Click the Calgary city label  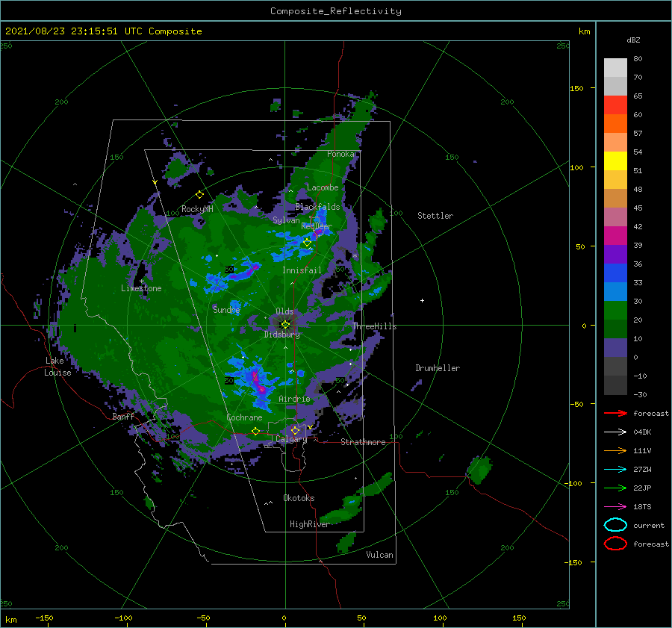tap(291, 439)
